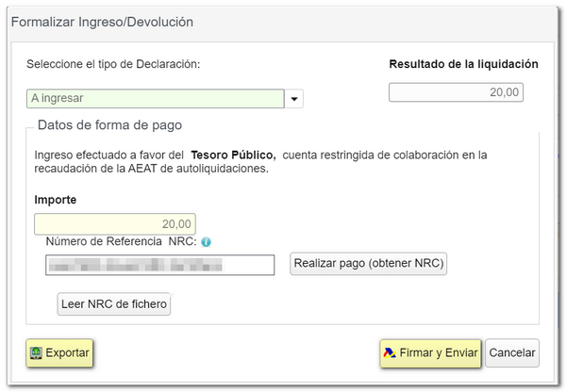The width and height of the screenshot is (566, 392).
Task: Click the export icon on the Exportar button
Action: [37, 353]
